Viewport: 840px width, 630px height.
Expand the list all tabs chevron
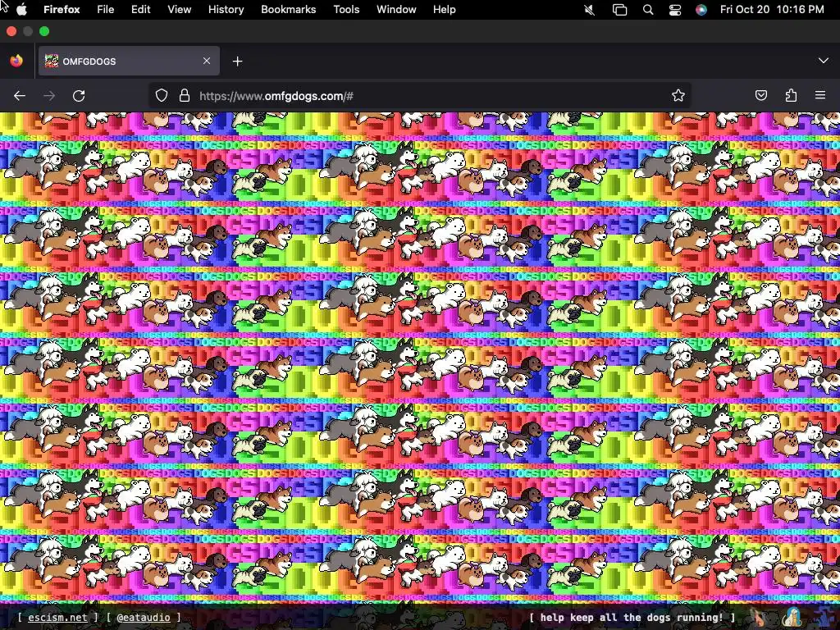(824, 61)
